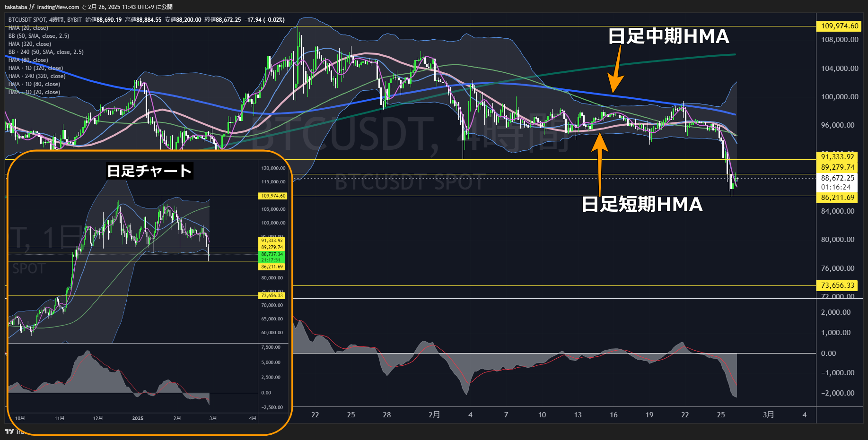This screenshot has height=440, width=868.
Task: Click the 終値 88,672.25 close value in header
Action: coord(222,20)
